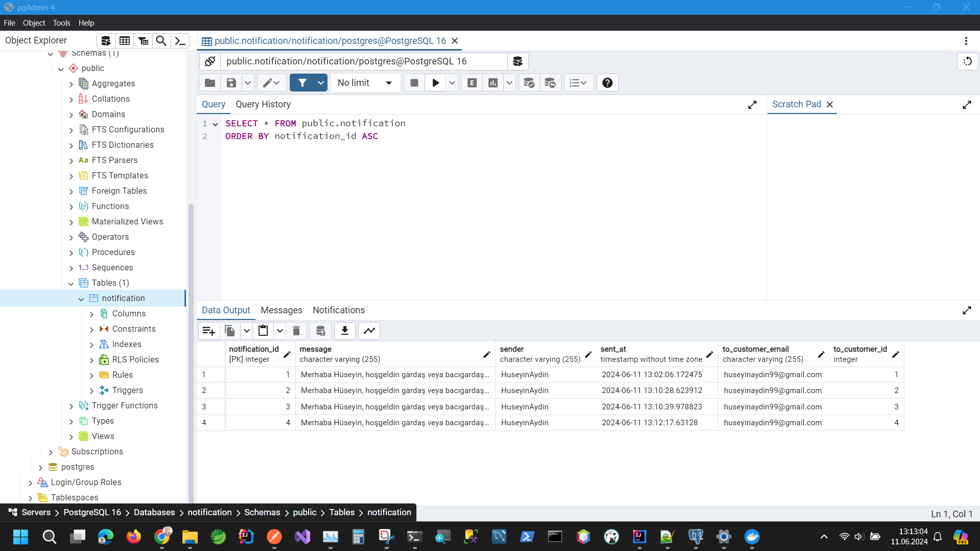Click the Save Data Changes icon
The width and height of the screenshot is (980, 551).
pyautogui.click(x=320, y=331)
